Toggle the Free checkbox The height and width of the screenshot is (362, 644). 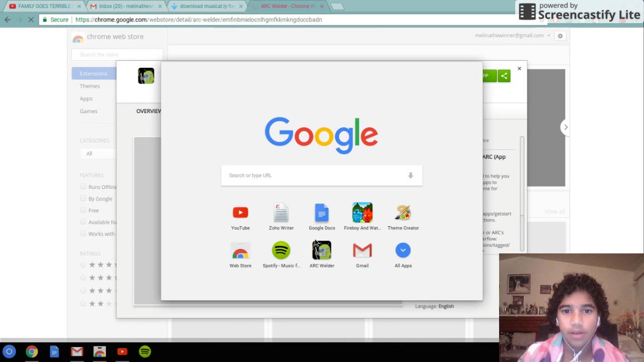coord(83,210)
